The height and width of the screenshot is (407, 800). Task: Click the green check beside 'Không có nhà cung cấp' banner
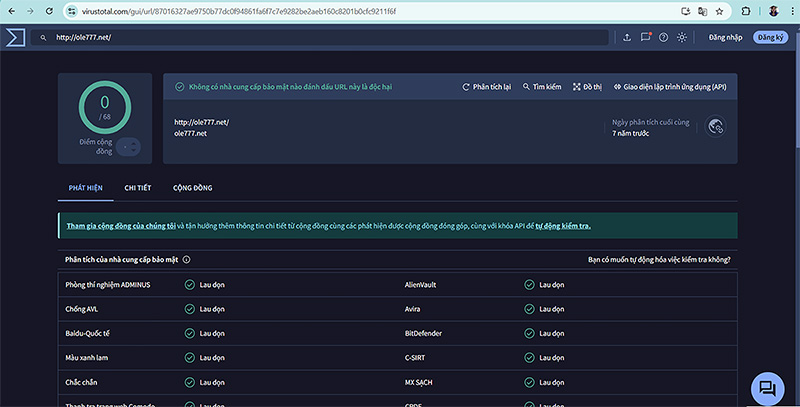point(180,87)
